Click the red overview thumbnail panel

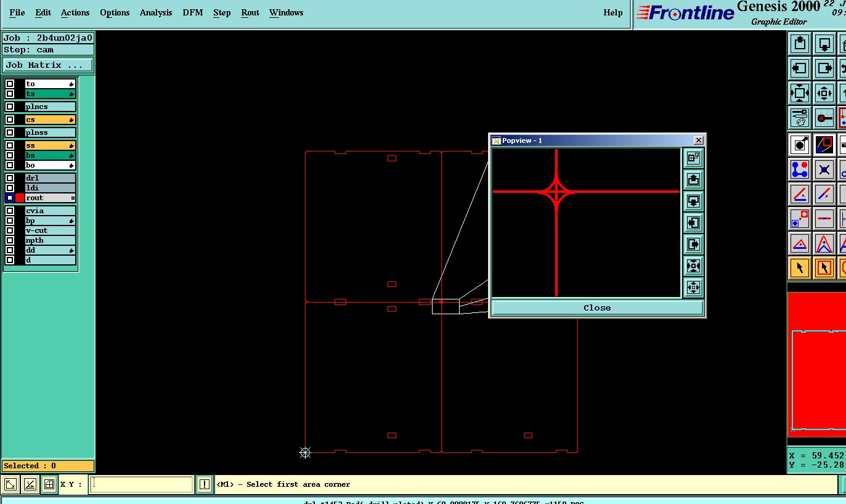(x=816, y=365)
